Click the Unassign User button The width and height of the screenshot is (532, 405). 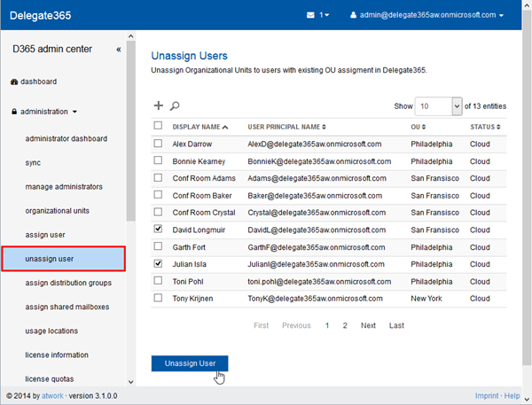tap(189, 363)
